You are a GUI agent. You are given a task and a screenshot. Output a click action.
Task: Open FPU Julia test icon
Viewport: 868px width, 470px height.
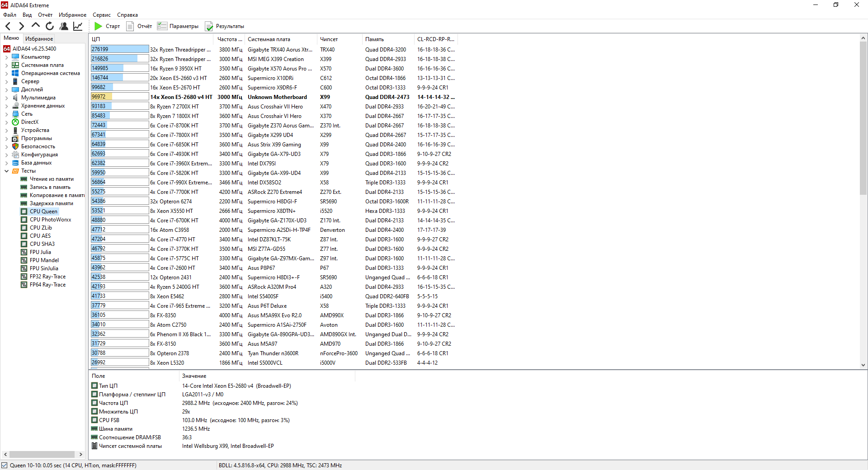tap(24, 252)
